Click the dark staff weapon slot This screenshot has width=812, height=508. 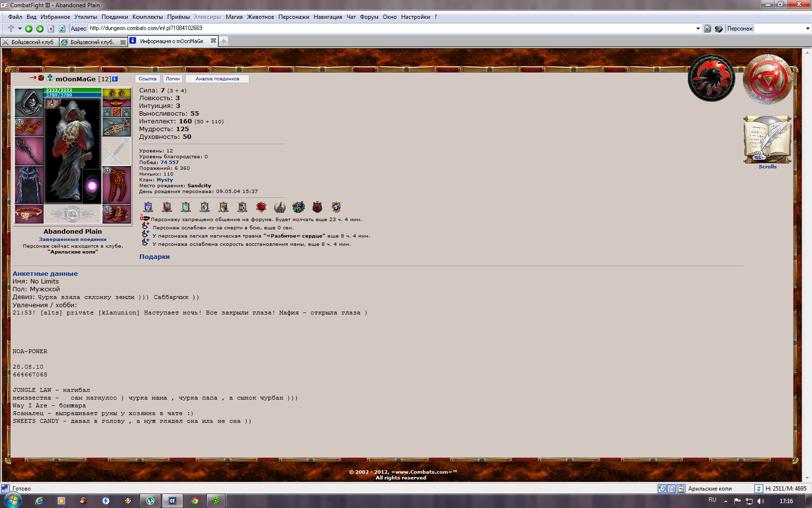pos(29,151)
